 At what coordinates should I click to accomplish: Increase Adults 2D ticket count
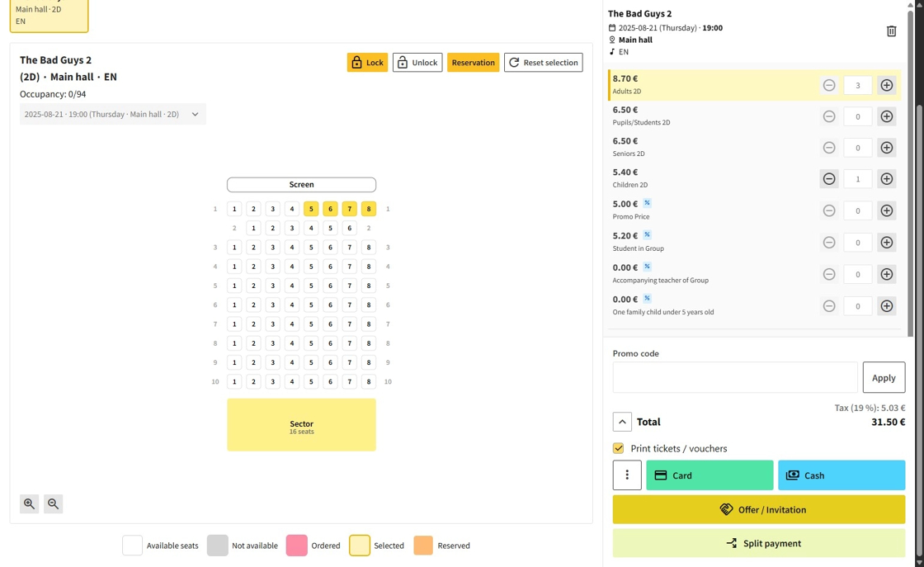tap(886, 85)
